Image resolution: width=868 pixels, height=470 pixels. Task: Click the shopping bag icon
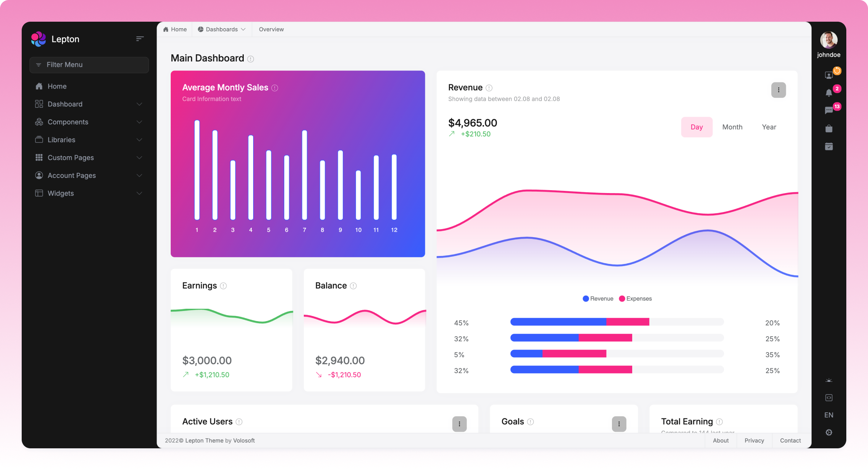point(829,129)
